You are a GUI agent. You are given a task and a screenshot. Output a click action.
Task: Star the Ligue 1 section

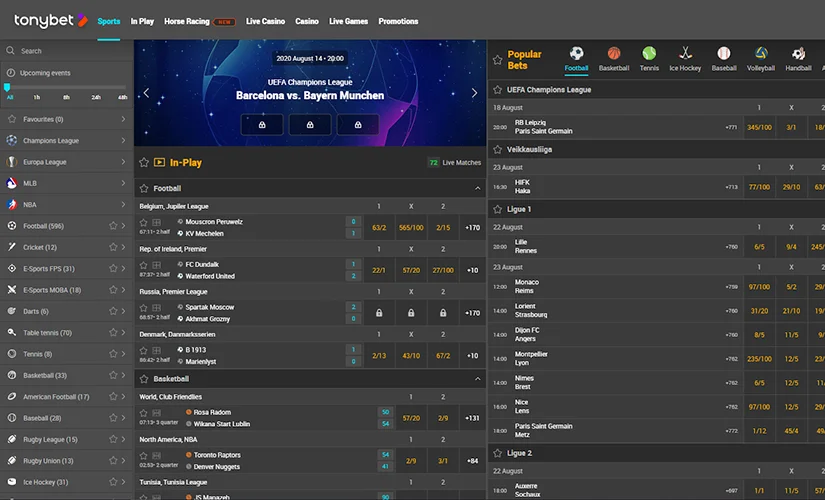(497, 209)
